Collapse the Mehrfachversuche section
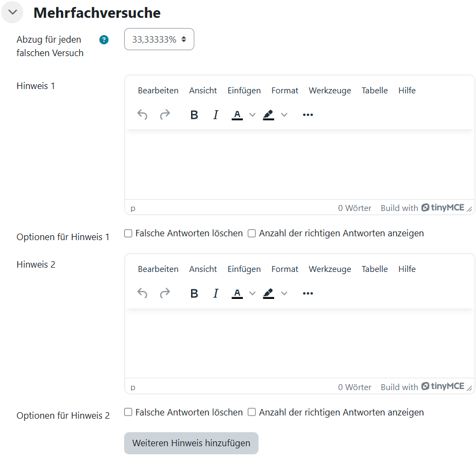The height and width of the screenshot is (457, 476). point(12,12)
